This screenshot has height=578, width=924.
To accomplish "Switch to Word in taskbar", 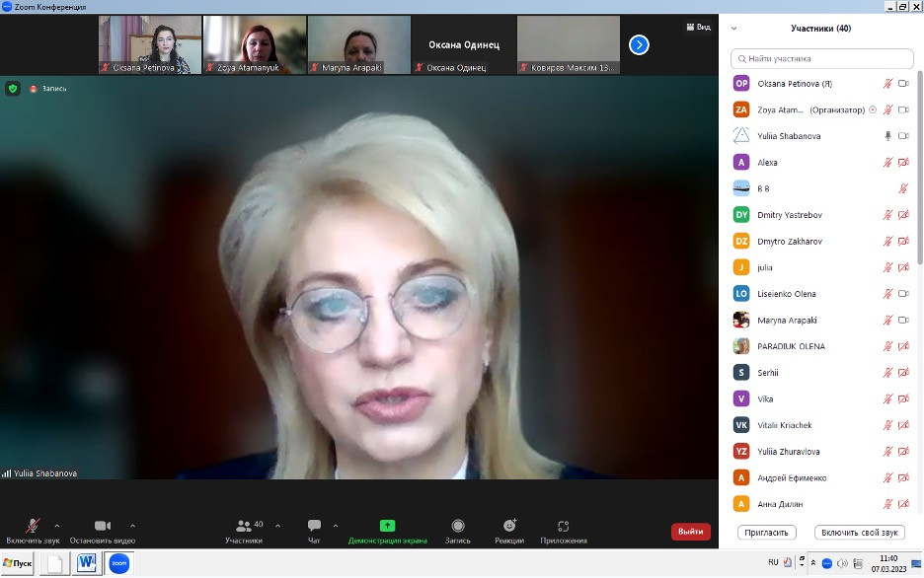I will coord(87,563).
